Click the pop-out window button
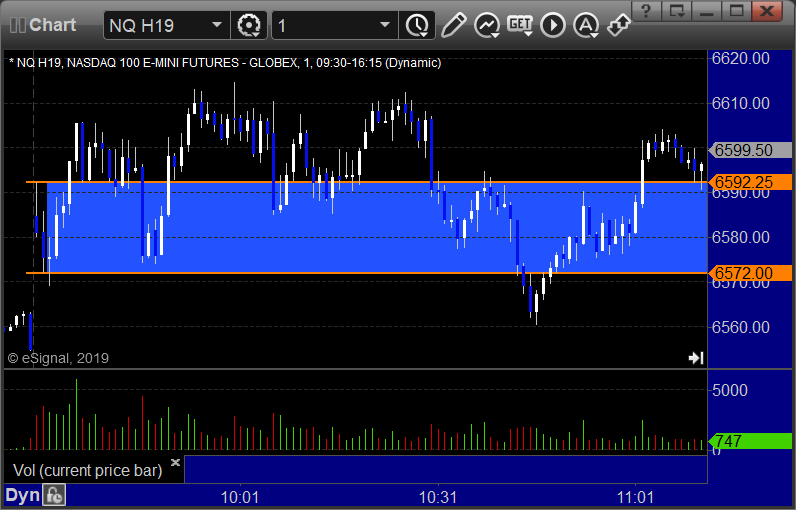Image resolution: width=796 pixels, height=510 pixels. [677, 11]
